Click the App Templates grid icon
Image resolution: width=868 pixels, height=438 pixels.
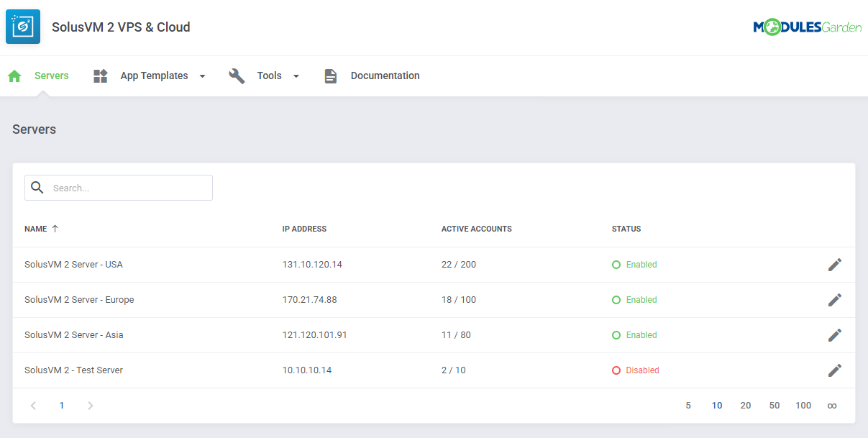click(99, 76)
